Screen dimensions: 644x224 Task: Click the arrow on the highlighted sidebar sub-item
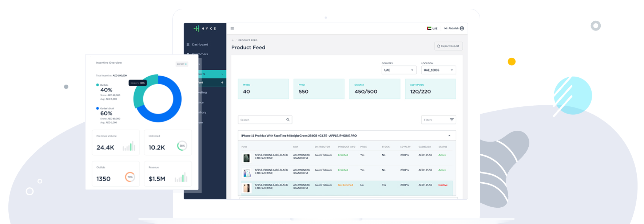pos(222,82)
